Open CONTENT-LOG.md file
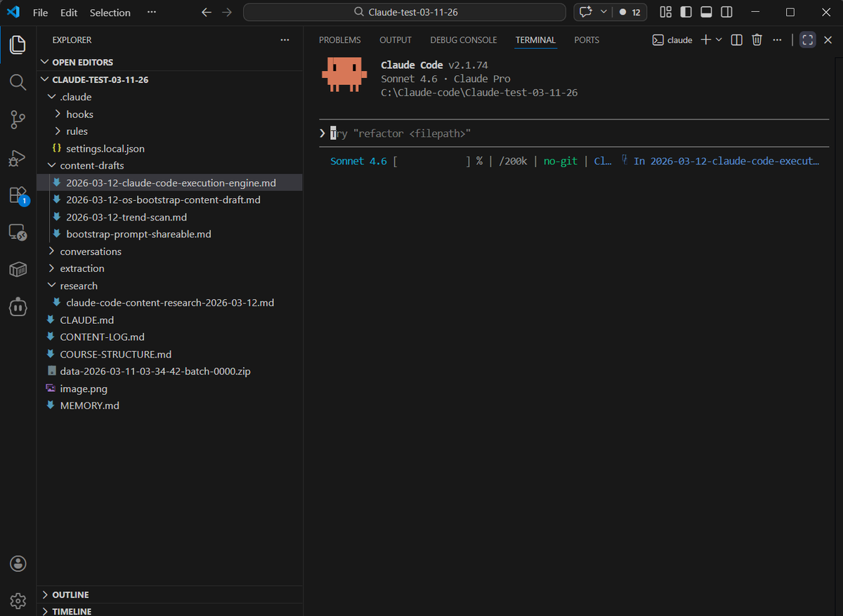Viewport: 843px width, 616px height. point(169,337)
